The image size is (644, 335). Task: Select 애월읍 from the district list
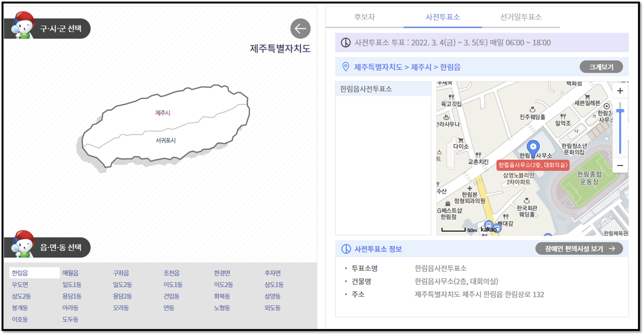pyautogui.click(x=70, y=272)
